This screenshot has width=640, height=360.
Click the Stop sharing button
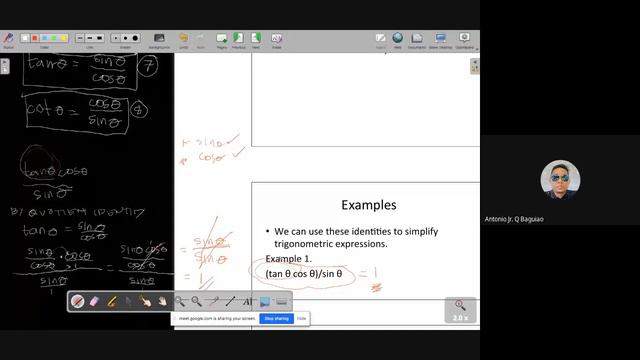click(276, 318)
